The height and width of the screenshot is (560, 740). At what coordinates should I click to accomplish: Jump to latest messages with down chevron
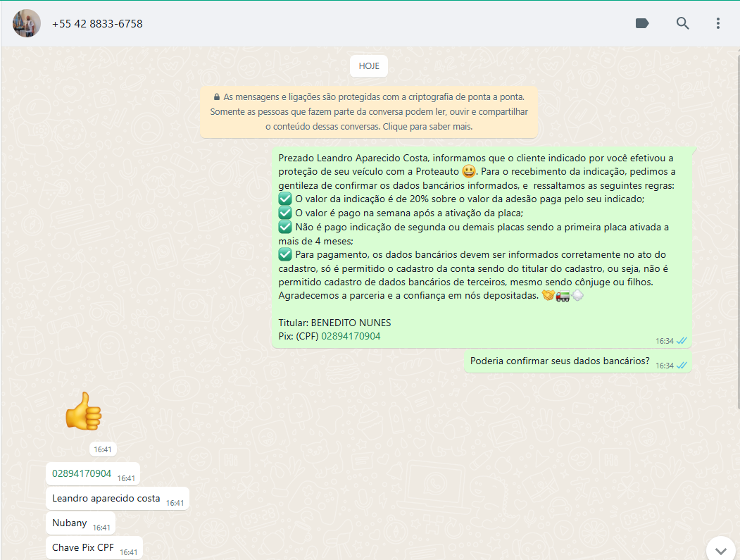pyautogui.click(x=720, y=549)
